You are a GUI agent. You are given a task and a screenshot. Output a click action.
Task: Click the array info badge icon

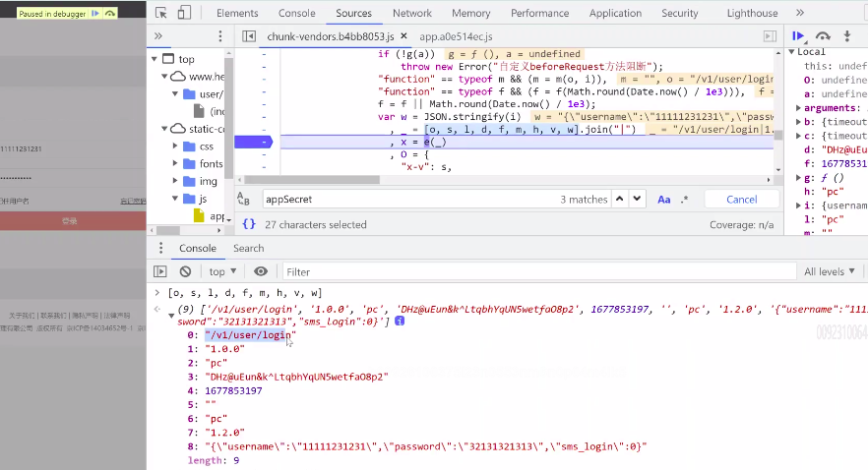pos(400,321)
